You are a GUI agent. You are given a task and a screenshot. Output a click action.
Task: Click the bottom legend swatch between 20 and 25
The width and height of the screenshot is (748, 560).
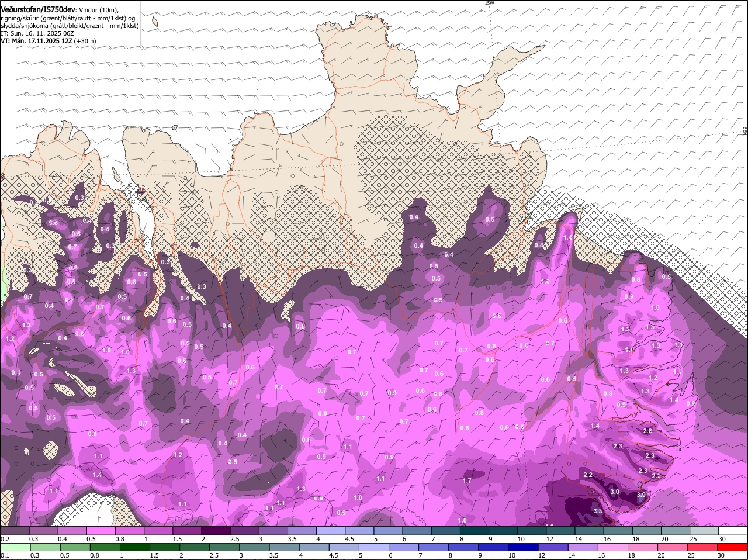coord(672,548)
